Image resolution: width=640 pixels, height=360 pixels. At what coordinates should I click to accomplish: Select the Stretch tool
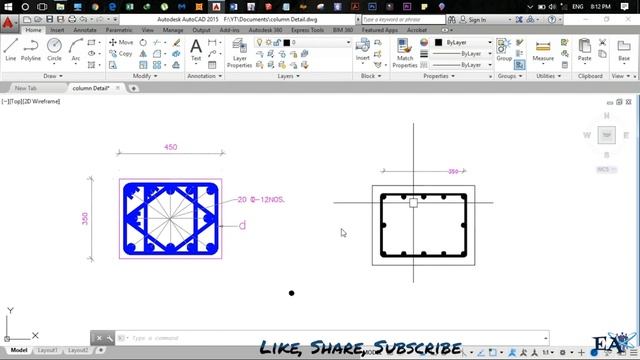click(113, 65)
